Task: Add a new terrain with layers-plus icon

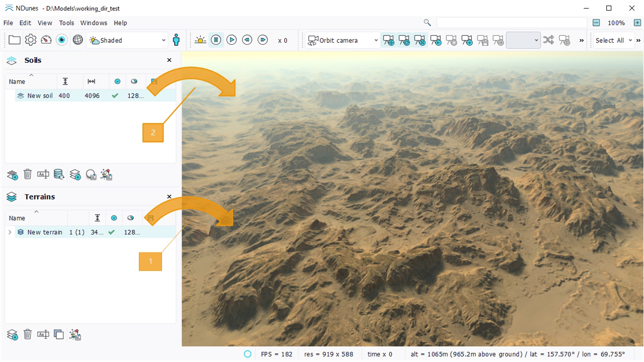Action: pos(12,334)
